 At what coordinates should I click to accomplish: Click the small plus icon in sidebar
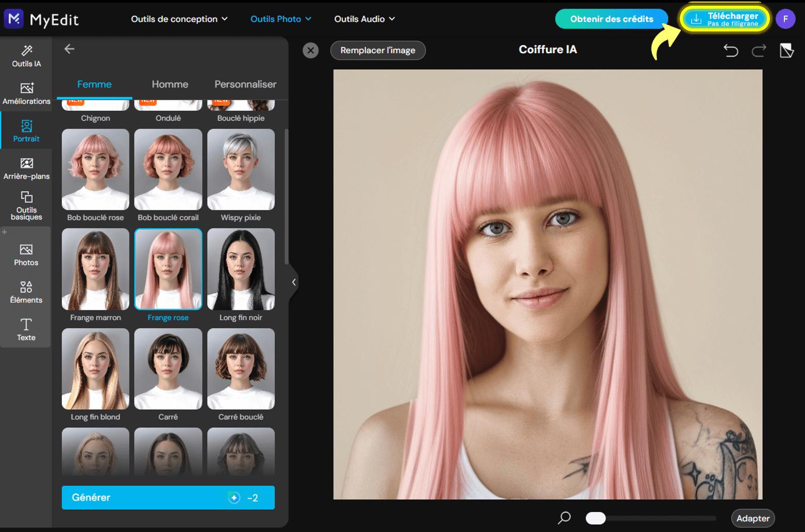(5, 232)
